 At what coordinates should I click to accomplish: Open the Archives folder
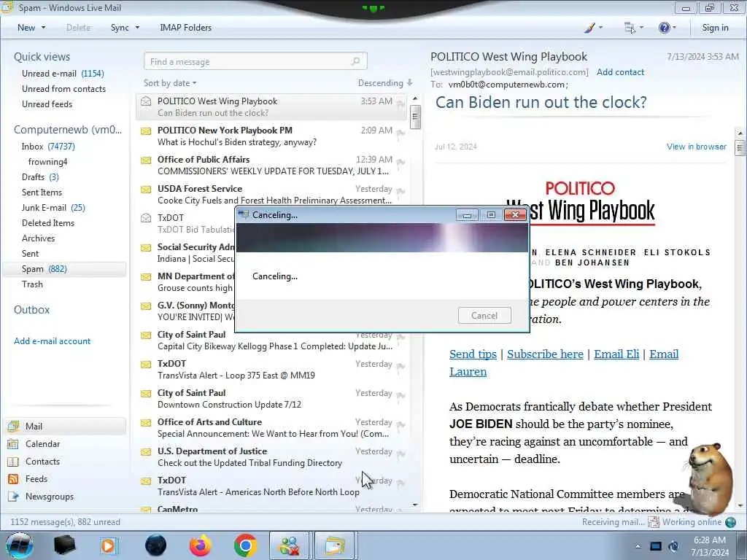coord(38,238)
